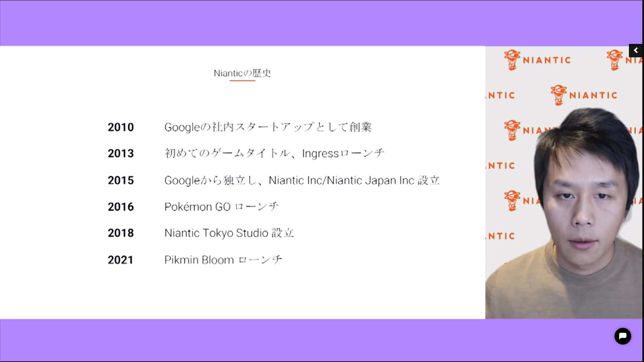Select the text 'Niantic Tokyo Studio 設立'
Screen dimensions: 644x362
(229, 233)
